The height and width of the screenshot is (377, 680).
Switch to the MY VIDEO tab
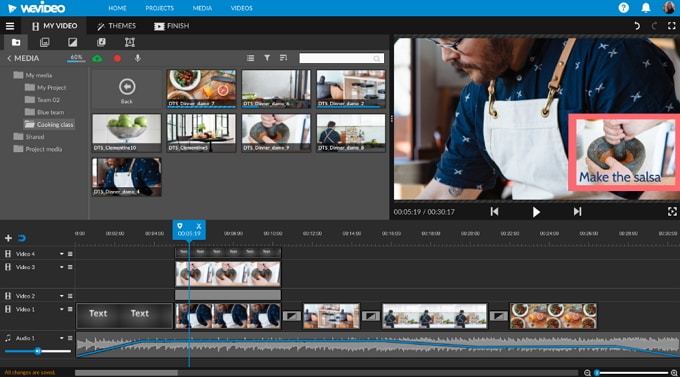tap(55, 26)
